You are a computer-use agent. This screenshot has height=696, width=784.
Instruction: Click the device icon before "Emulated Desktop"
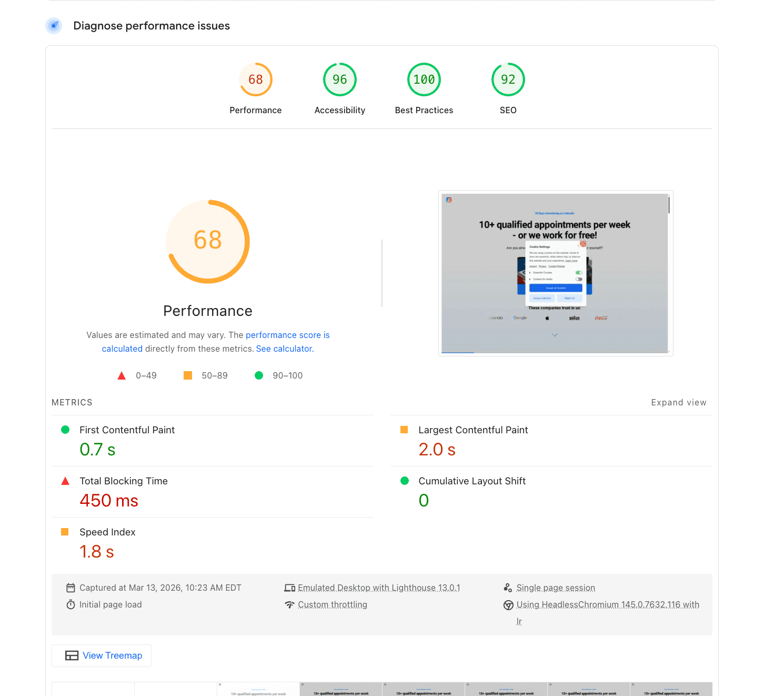pos(290,587)
